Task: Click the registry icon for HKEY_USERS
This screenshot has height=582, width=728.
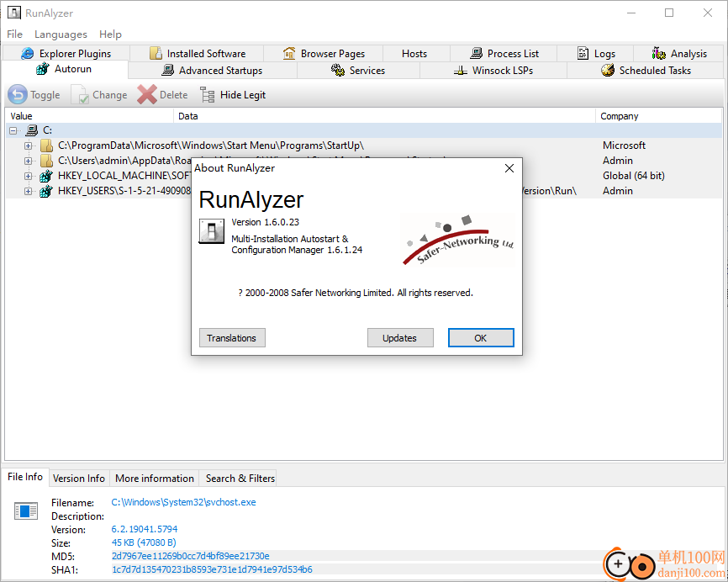Action: [x=46, y=191]
